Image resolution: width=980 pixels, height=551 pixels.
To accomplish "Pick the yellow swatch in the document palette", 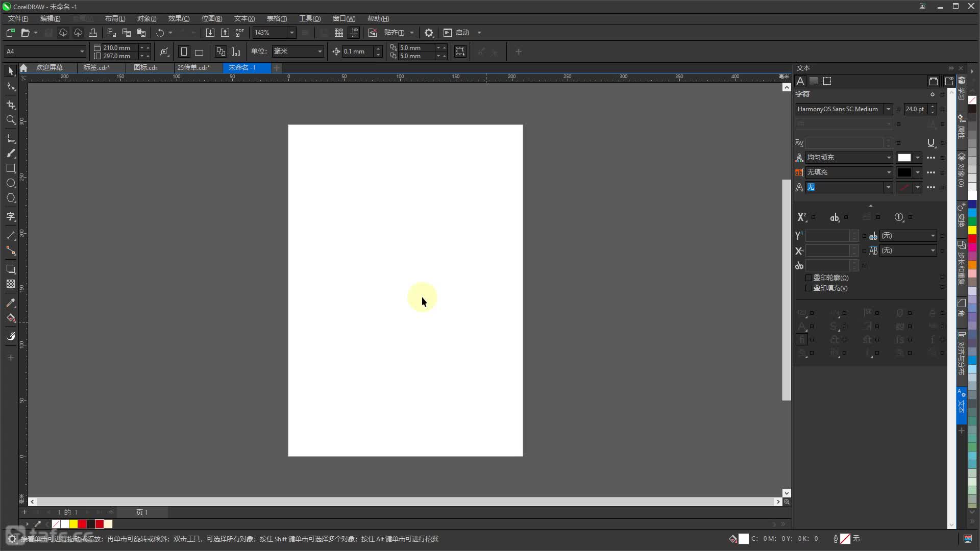I will [x=73, y=524].
